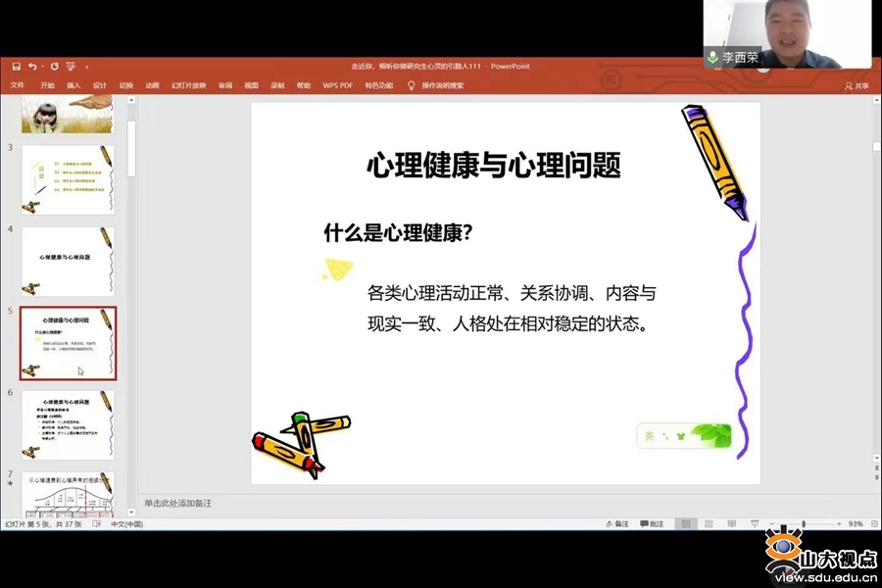The width and height of the screenshot is (882, 588).
Task: Select the 幻灯片放映 ribbon tab
Action: tap(187, 86)
